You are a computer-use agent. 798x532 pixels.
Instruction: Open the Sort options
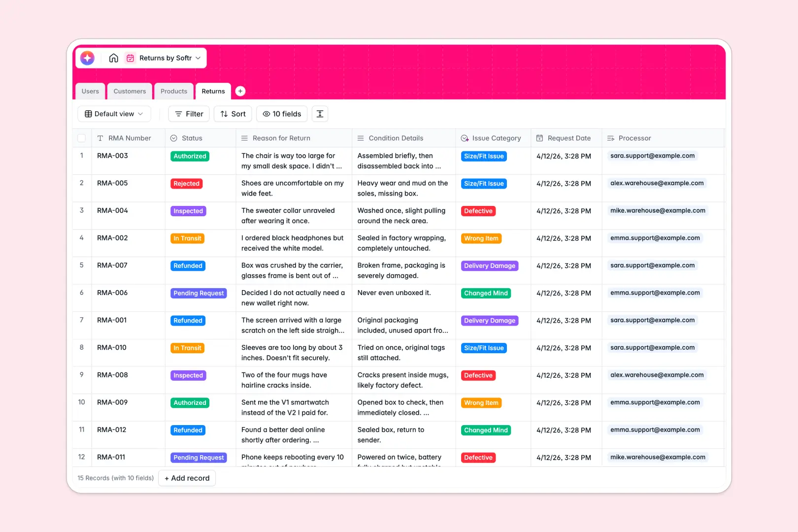[233, 114]
